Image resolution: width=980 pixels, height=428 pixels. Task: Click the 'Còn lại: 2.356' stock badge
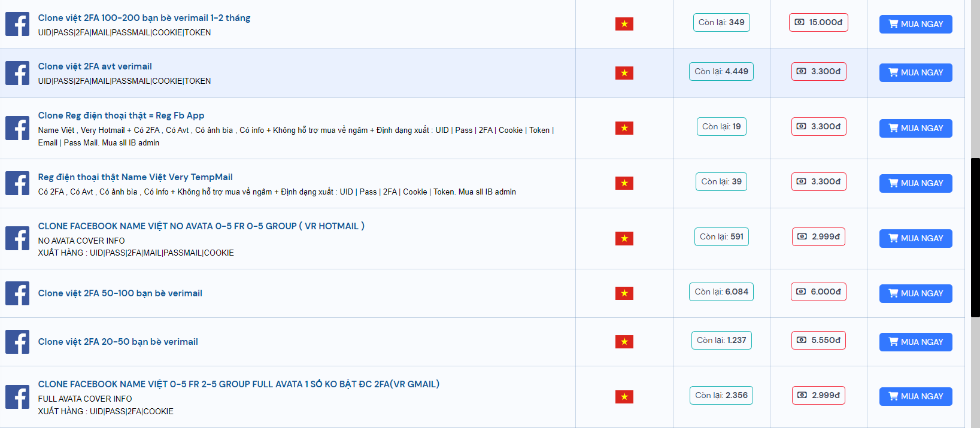(x=721, y=395)
